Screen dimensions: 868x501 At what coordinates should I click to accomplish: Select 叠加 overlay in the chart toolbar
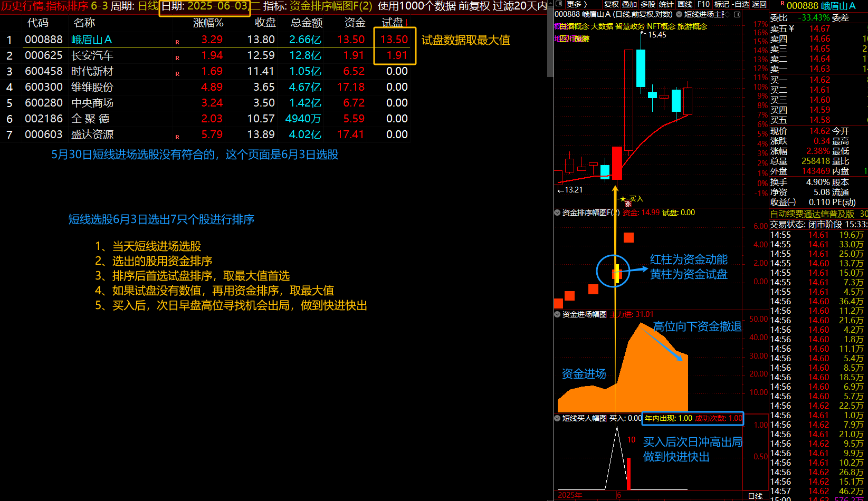click(629, 4)
